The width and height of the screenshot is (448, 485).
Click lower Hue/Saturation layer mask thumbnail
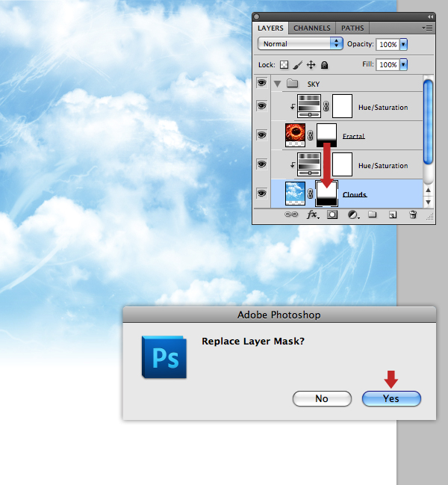342,164
